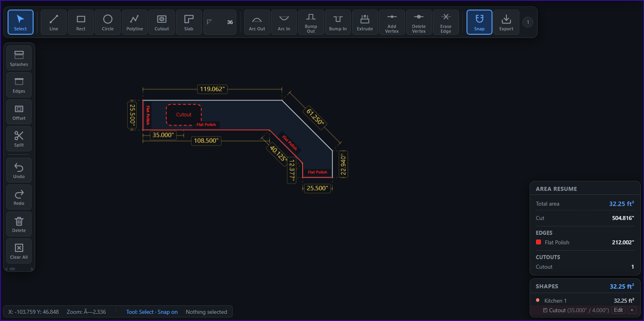The height and width of the screenshot is (321, 644).
Task: Select the Slab tool
Action: tap(189, 22)
